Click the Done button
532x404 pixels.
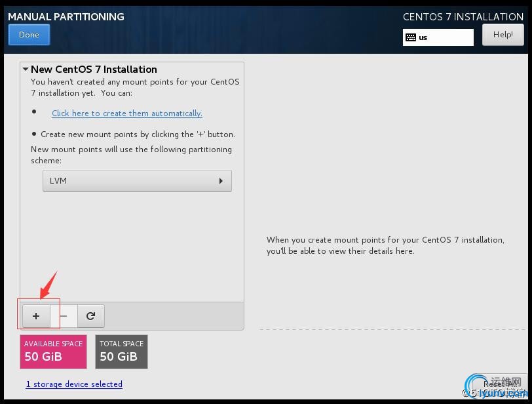coord(29,35)
